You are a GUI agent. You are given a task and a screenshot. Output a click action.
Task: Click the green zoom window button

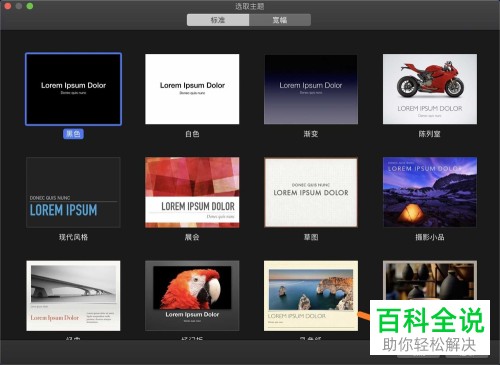pyautogui.click(x=30, y=6)
